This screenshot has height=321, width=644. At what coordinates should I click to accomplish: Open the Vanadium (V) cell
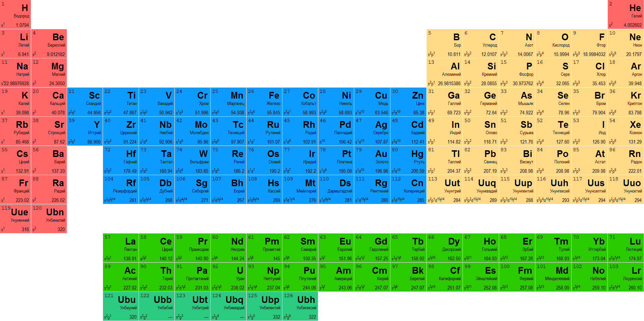click(157, 102)
